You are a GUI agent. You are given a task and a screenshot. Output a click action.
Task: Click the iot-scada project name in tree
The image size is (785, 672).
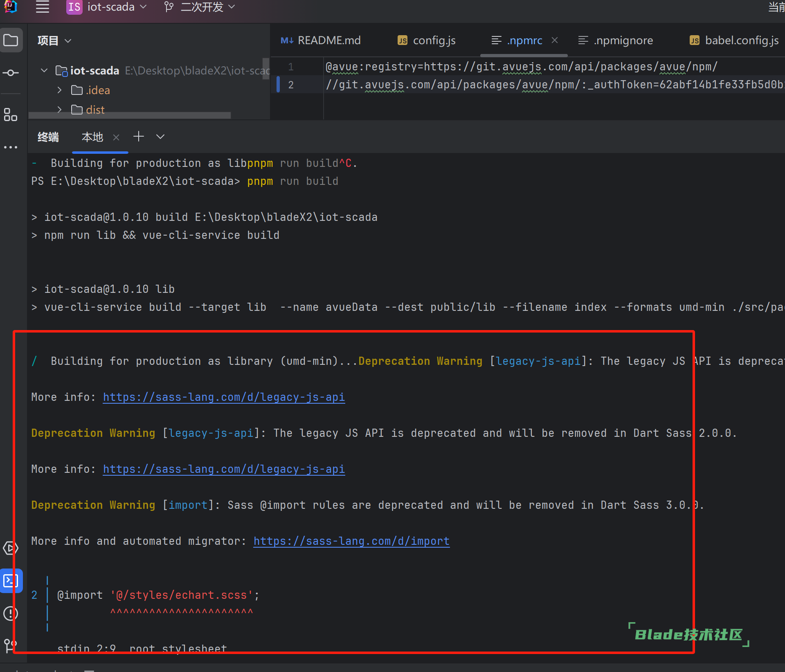pyautogui.click(x=94, y=70)
